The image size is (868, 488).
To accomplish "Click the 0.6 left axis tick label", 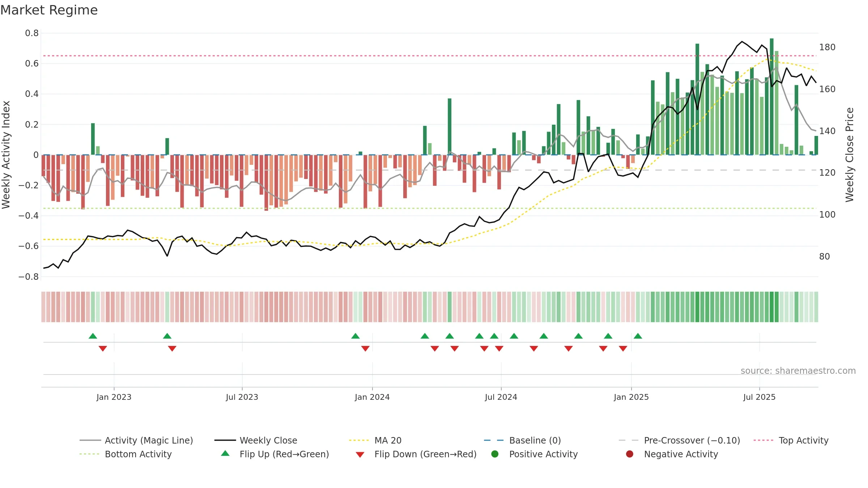I will point(32,64).
